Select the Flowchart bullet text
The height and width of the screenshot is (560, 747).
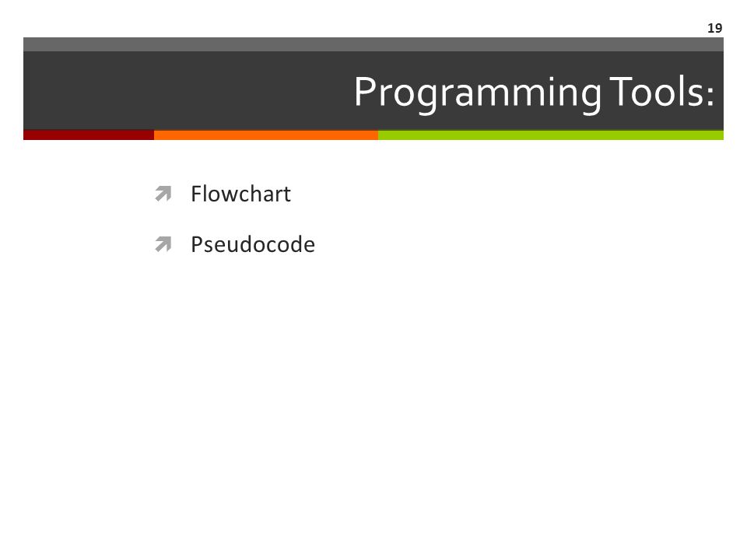240,194
